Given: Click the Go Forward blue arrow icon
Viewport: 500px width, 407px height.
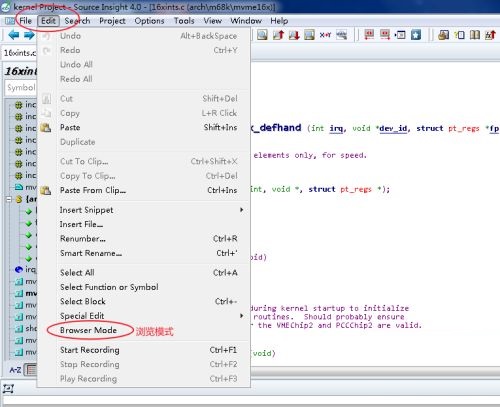Looking at the screenshot, I should (29, 35).
